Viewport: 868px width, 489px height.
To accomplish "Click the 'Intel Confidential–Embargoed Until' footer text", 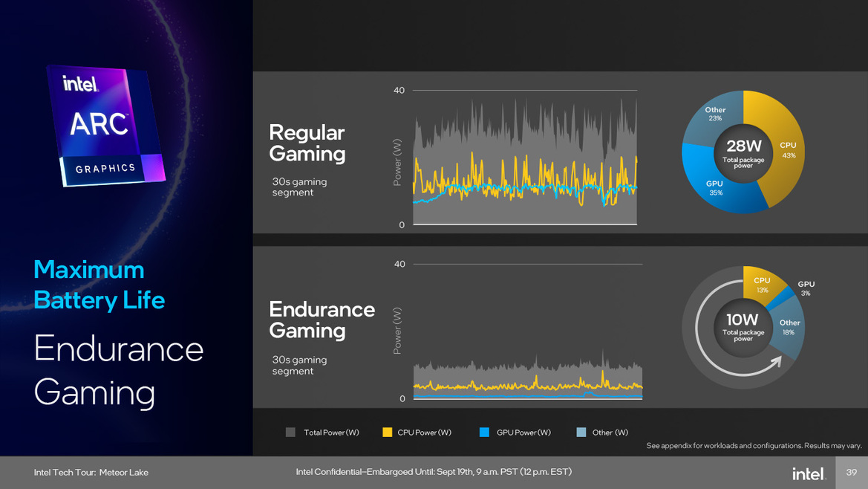I will tap(434, 472).
